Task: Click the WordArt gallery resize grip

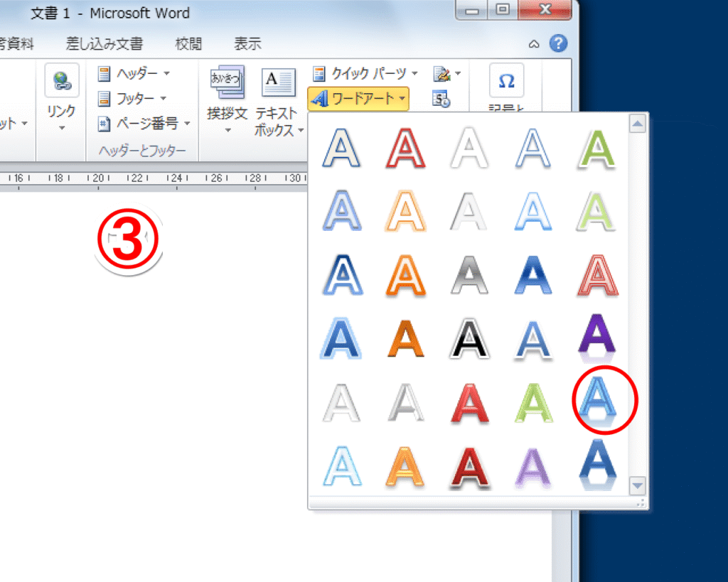Action: pyautogui.click(x=641, y=502)
